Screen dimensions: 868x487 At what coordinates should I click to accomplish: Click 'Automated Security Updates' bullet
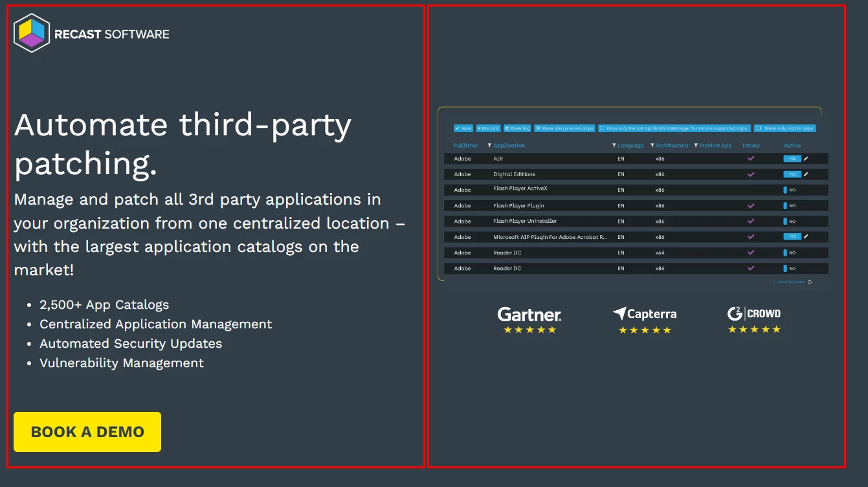pyautogui.click(x=131, y=343)
